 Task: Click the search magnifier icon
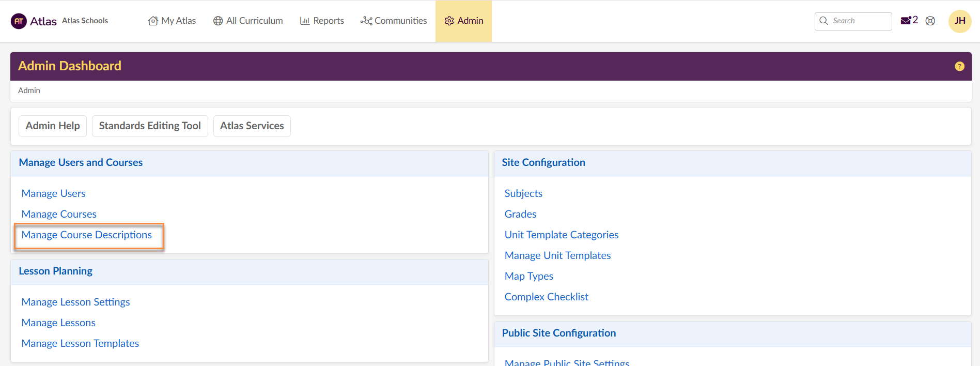pyautogui.click(x=823, y=21)
